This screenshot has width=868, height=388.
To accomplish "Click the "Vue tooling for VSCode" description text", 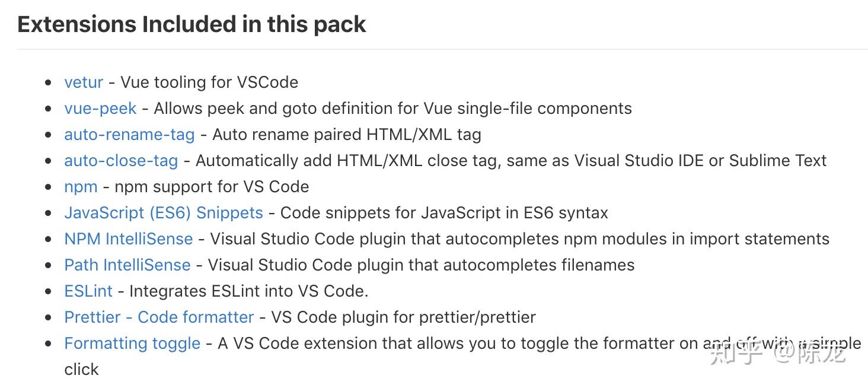I will click(209, 82).
